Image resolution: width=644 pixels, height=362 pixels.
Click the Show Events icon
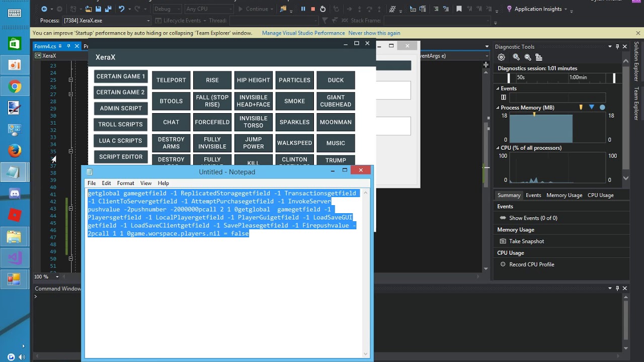503,218
